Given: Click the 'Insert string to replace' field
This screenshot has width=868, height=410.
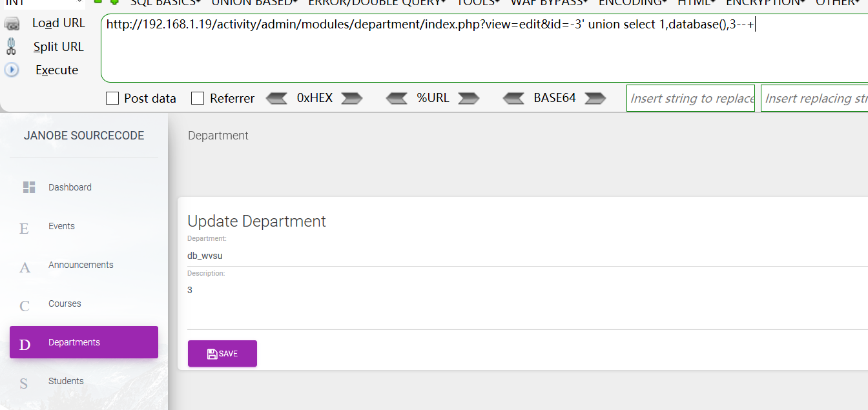Looking at the screenshot, I should pyautogui.click(x=690, y=98).
